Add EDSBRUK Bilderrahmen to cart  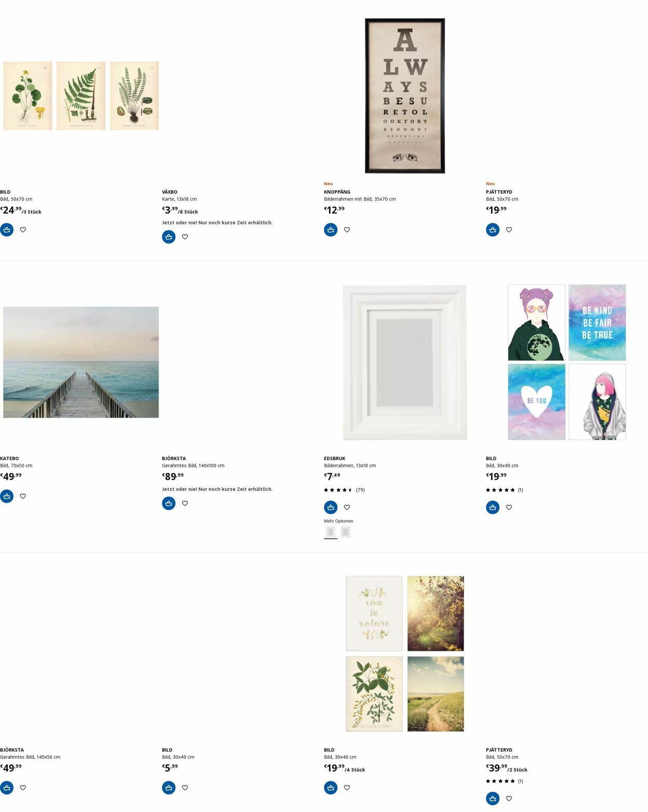[331, 507]
